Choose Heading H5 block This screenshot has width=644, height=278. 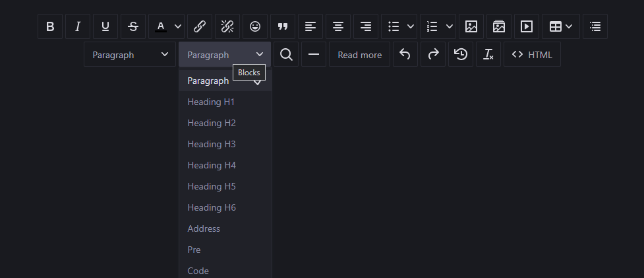click(x=225, y=186)
